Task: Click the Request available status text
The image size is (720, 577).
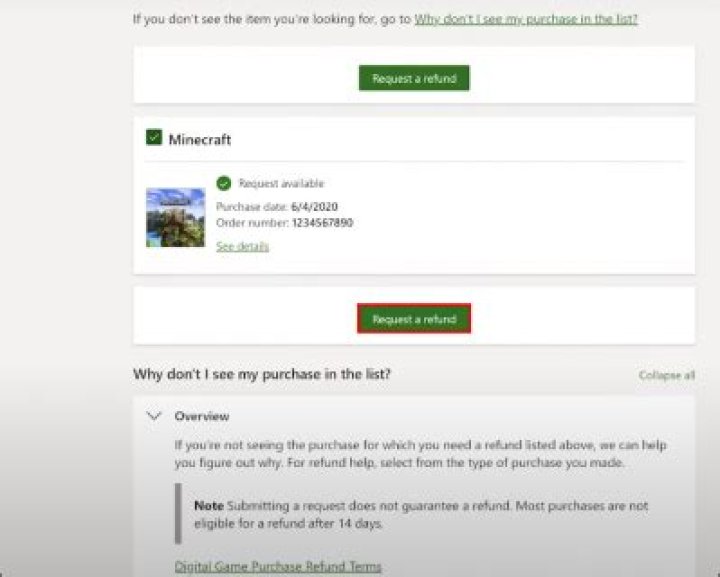Action: point(281,184)
